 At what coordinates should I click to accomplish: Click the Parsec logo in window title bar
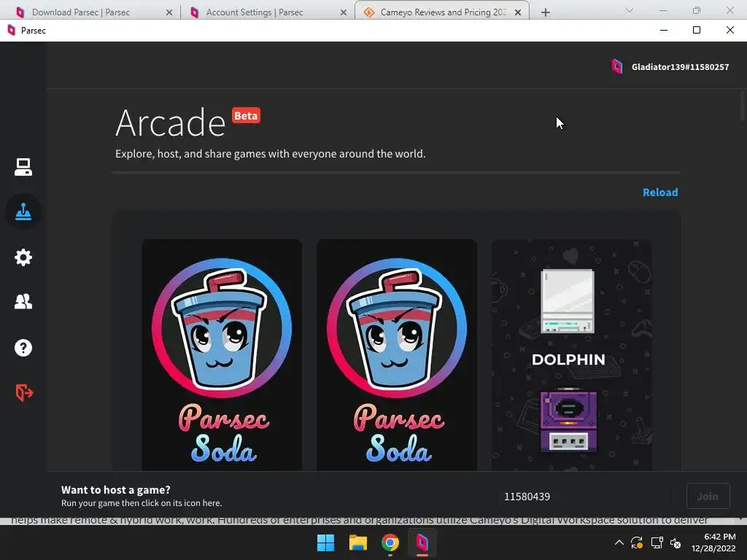12,31
